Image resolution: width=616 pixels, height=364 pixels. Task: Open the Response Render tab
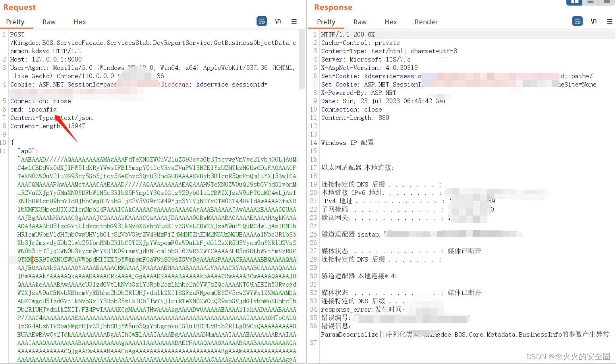[426, 22]
